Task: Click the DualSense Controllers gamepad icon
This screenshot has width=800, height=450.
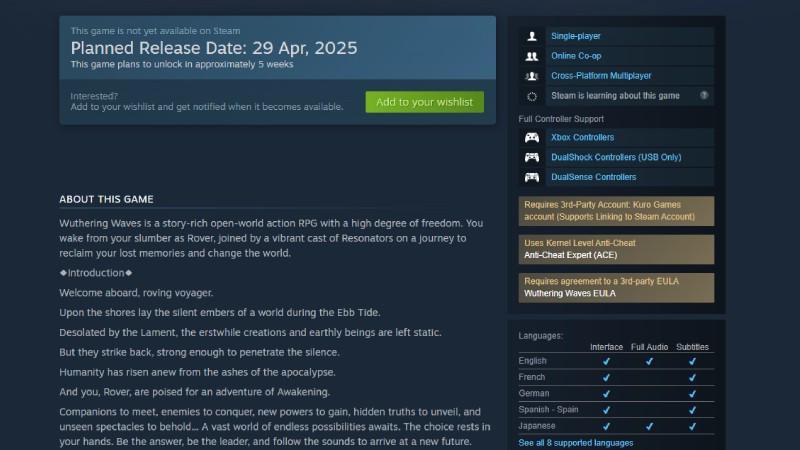Action: click(532, 177)
